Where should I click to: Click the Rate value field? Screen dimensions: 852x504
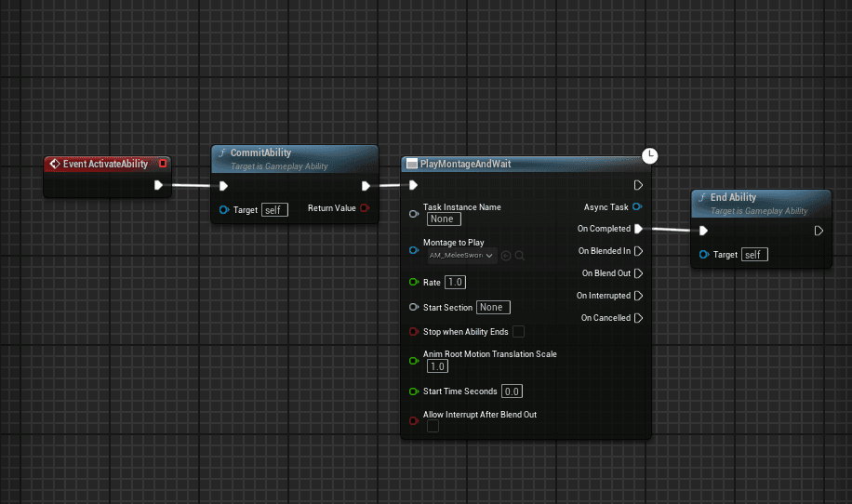pyautogui.click(x=455, y=282)
